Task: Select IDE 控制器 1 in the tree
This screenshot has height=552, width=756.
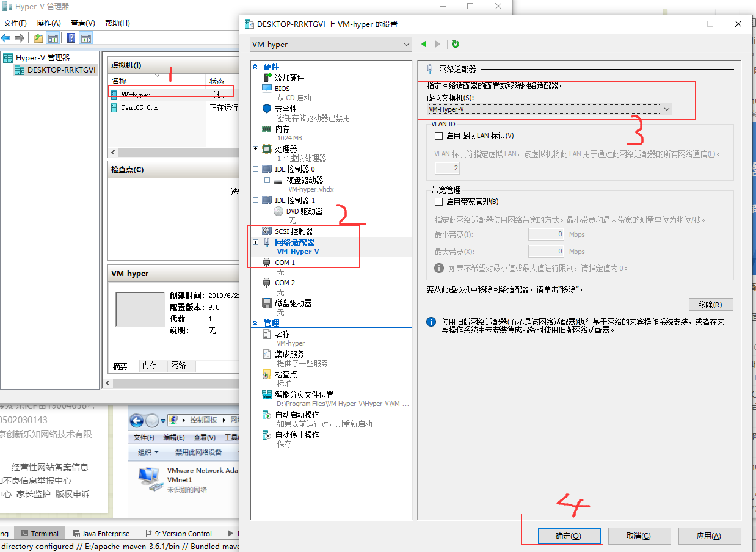Action: (x=295, y=200)
